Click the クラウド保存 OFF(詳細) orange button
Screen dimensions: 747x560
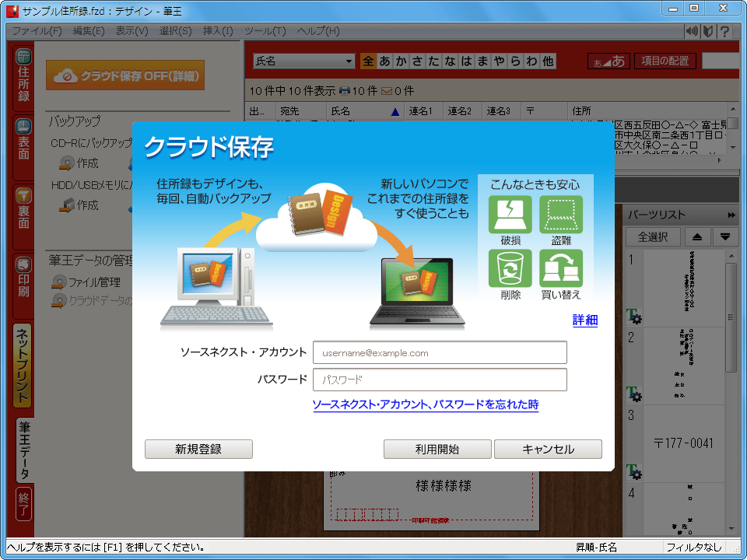pos(125,75)
